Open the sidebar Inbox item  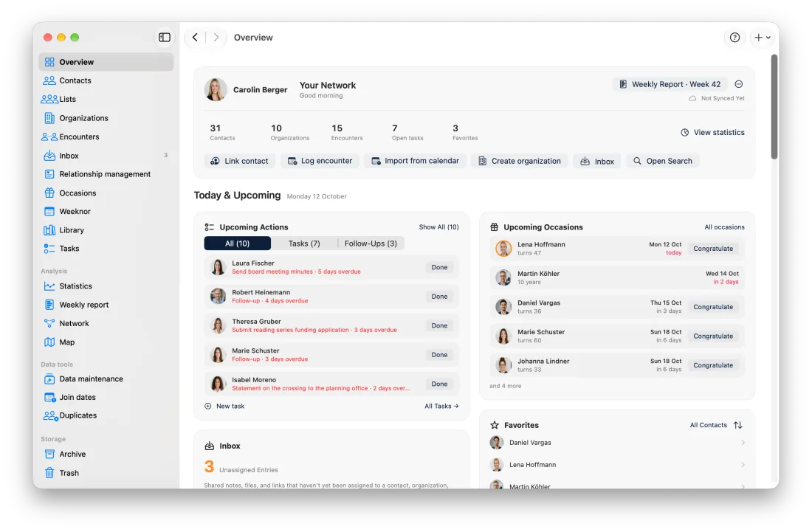click(106, 155)
